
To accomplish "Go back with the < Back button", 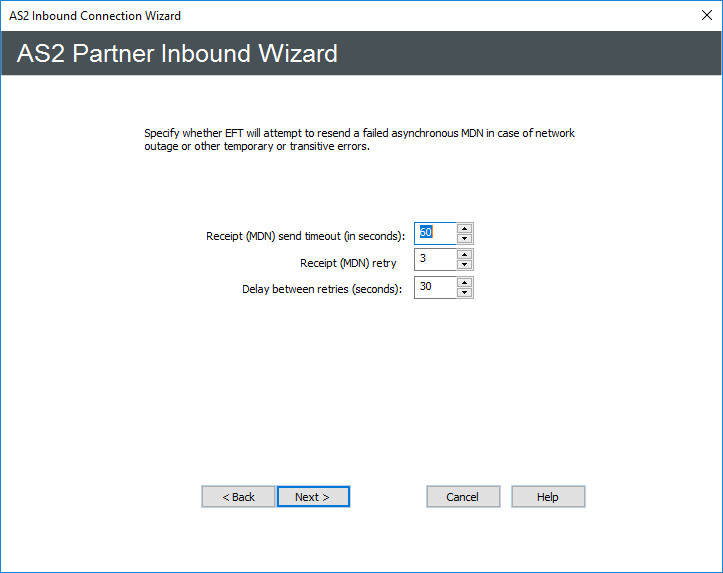I will 238,497.
